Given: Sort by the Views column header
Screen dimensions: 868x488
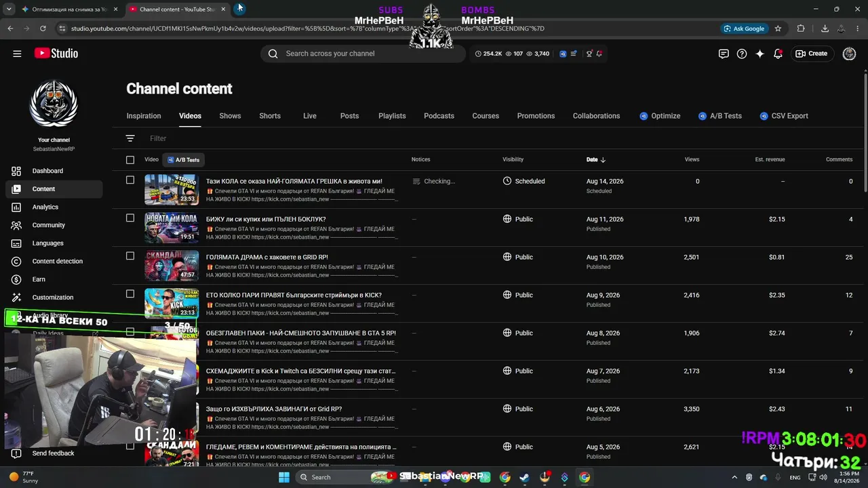Looking at the screenshot, I should pos(692,160).
